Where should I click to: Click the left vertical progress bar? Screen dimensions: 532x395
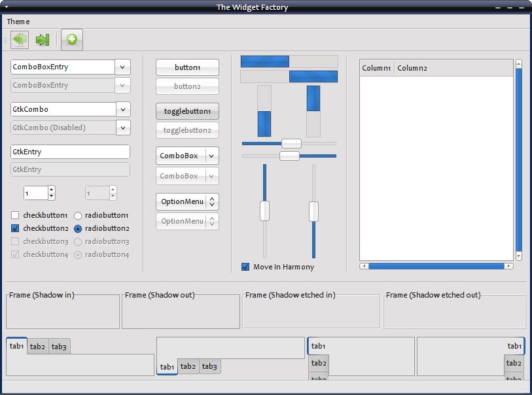pos(264,111)
